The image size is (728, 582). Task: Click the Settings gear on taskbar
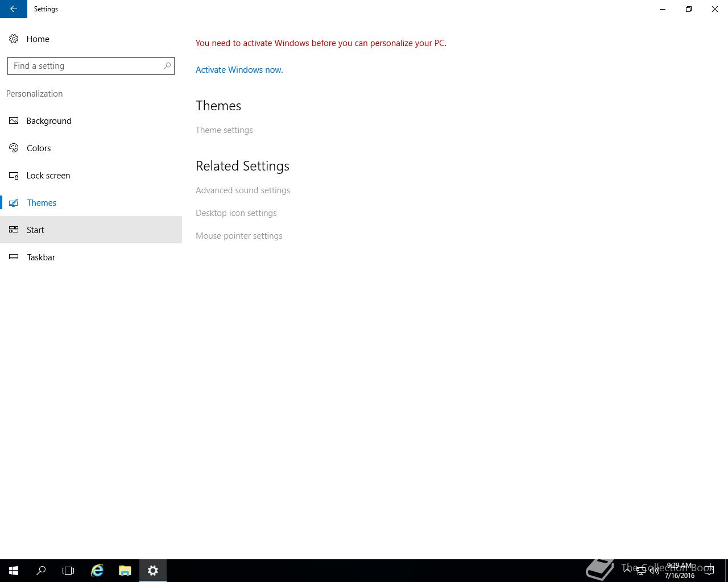click(152, 571)
